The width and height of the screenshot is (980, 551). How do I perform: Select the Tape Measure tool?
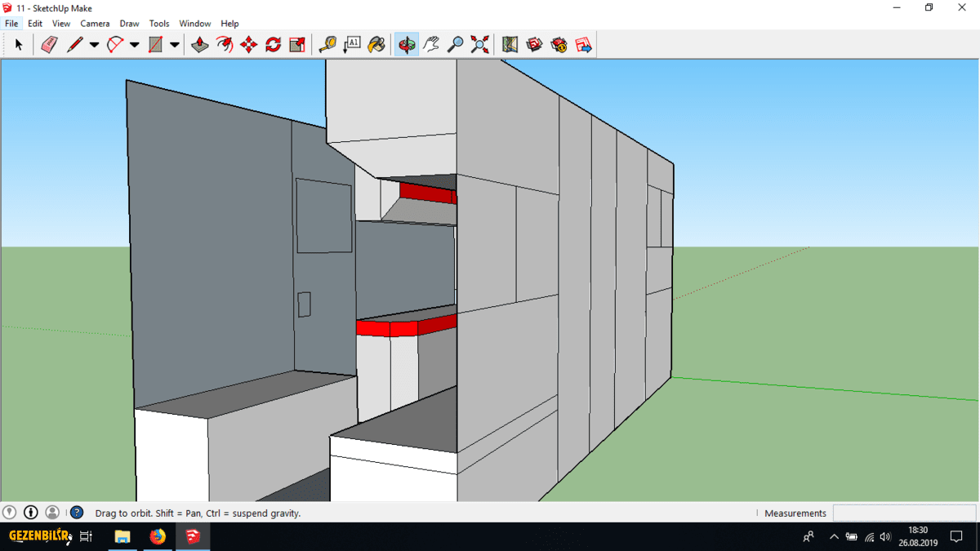pos(327,45)
